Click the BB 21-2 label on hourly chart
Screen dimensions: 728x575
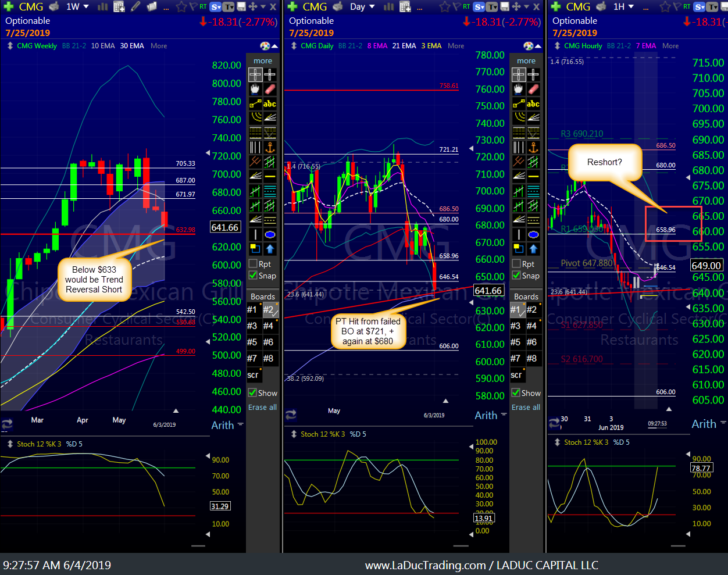tap(619, 46)
